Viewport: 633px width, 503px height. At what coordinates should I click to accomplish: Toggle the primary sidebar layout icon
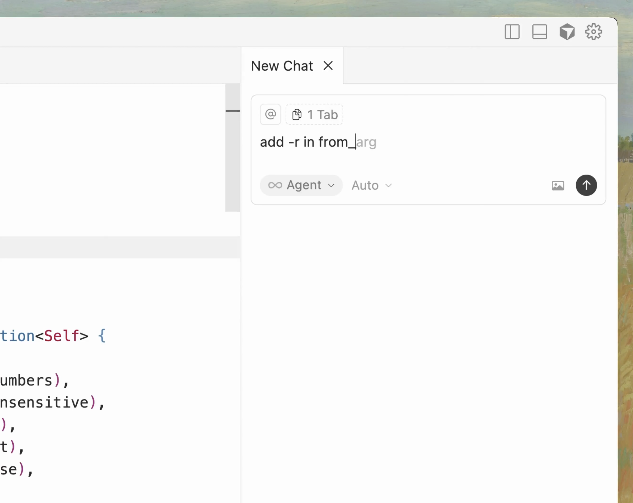[x=512, y=31]
